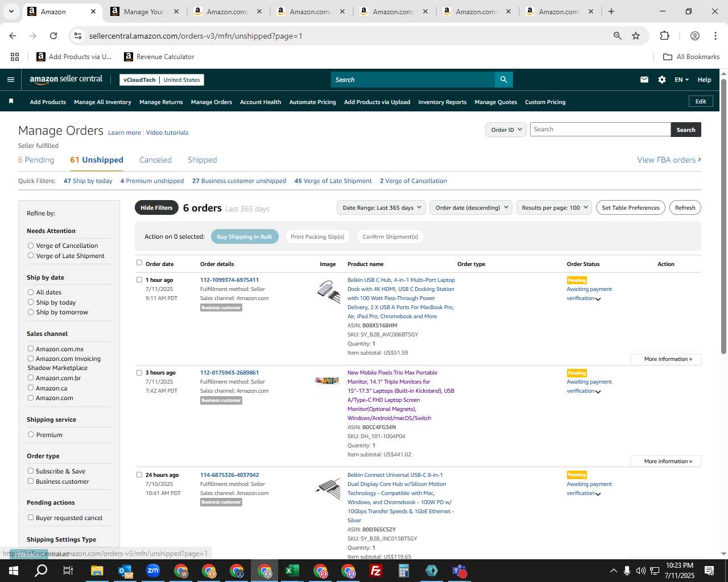
Task: Click Set Table Preferences button
Action: [630, 207]
